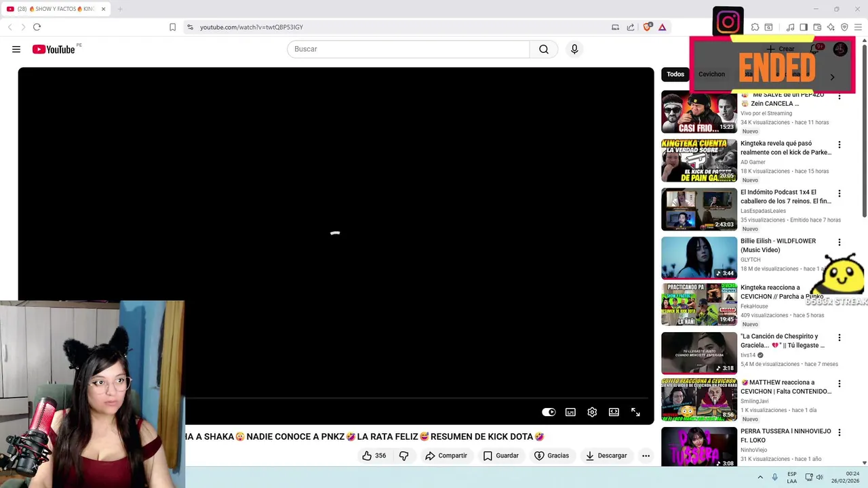868x488 pixels.
Task: Expand hidden taskbar tray icons
Action: tap(759, 477)
